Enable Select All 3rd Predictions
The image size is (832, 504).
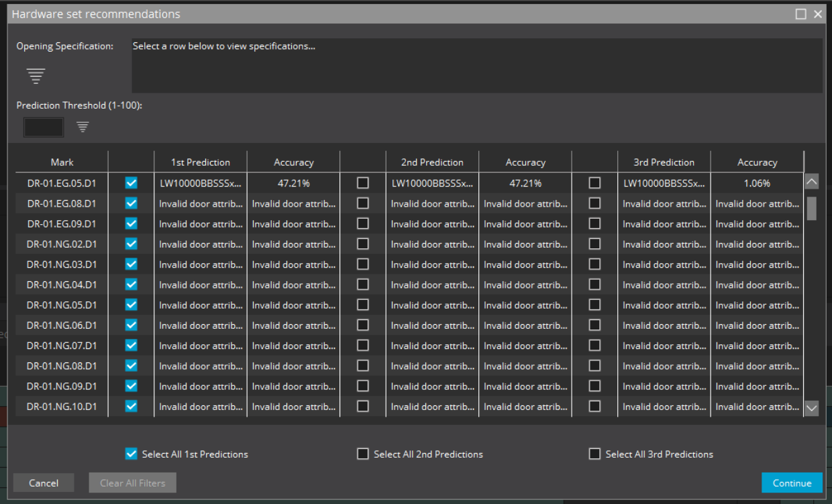[x=594, y=454]
